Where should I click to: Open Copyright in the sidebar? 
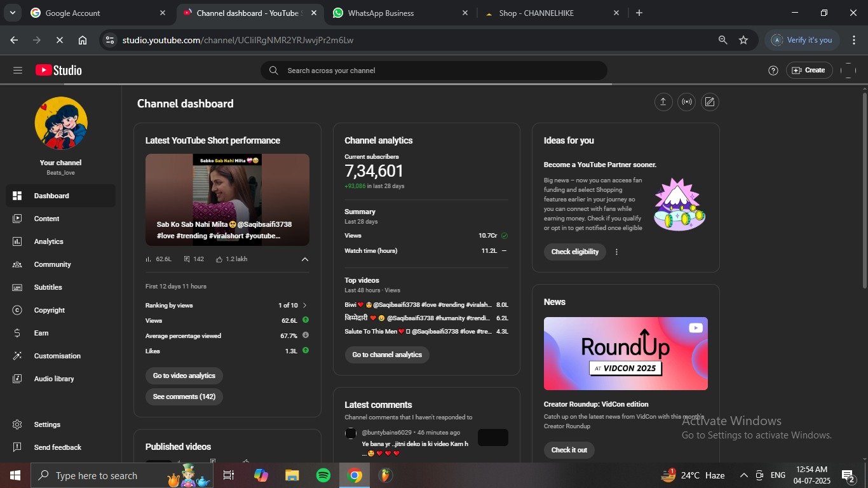point(60,310)
